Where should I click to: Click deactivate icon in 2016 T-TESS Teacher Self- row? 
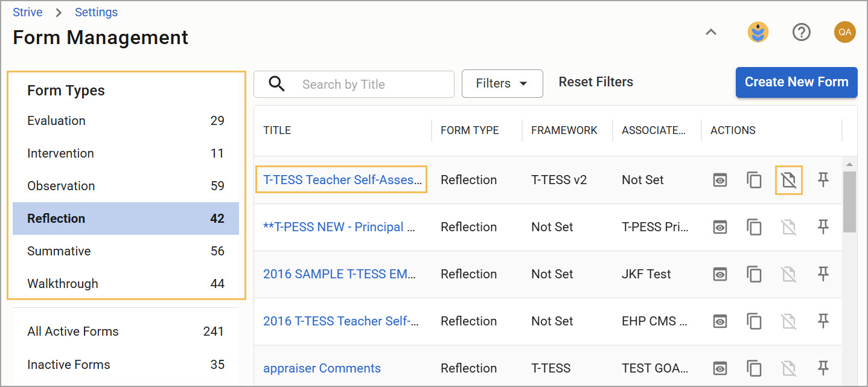pos(788,321)
